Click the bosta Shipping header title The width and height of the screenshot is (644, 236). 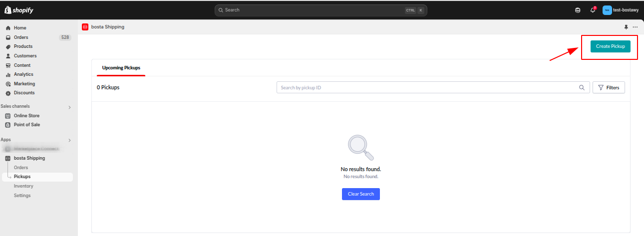point(108,27)
